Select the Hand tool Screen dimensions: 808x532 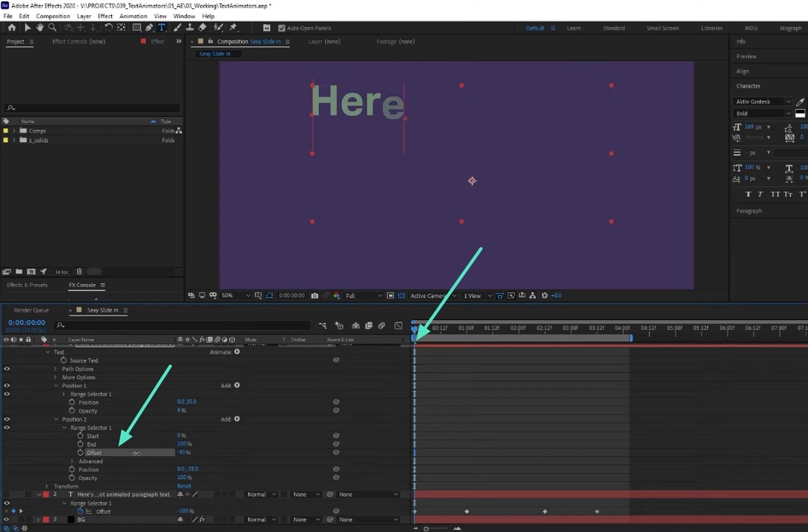40,28
